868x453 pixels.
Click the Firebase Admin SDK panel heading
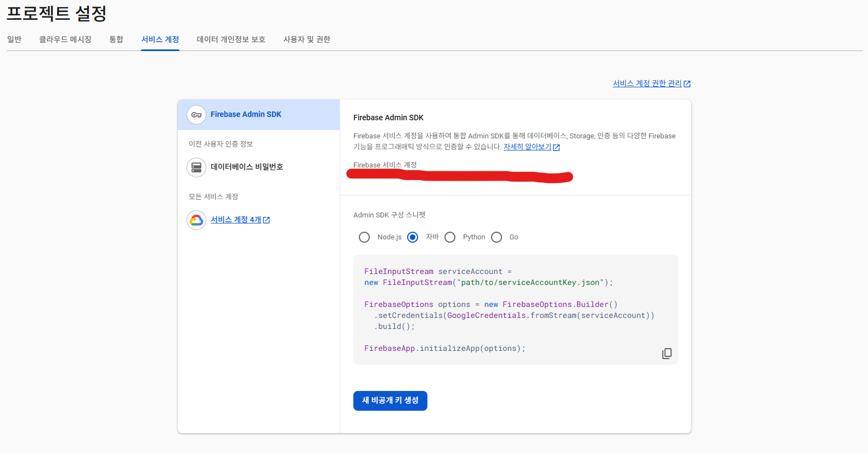click(388, 118)
